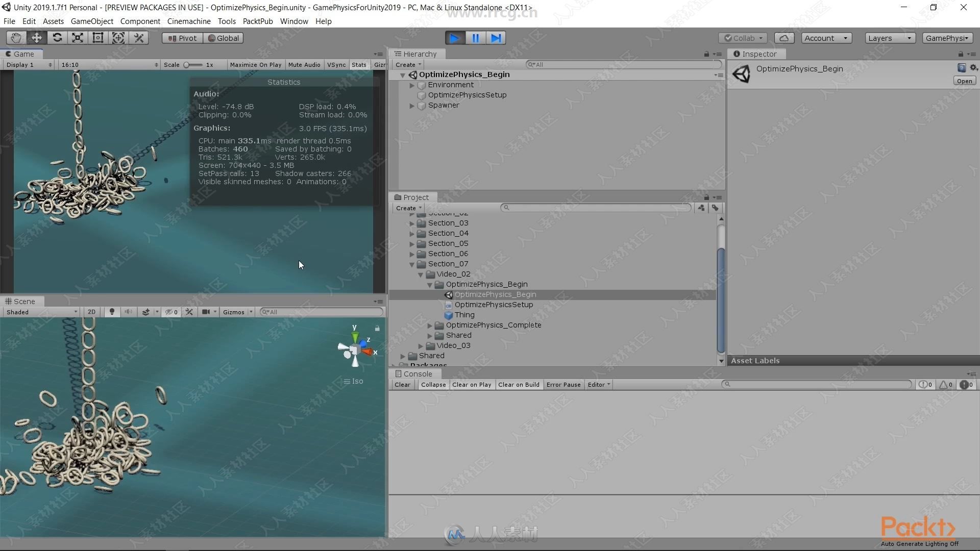
Task: Toggle scene audio
Action: point(129,312)
